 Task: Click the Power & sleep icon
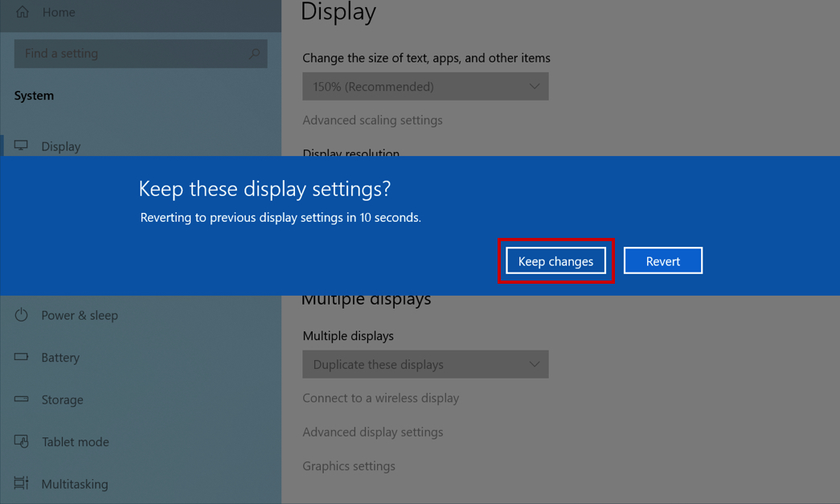19,315
